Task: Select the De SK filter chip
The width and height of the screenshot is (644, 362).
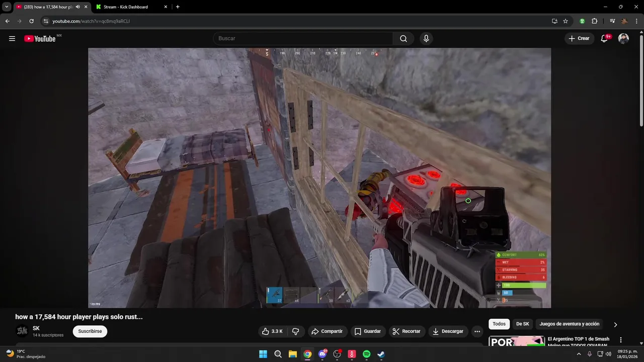Action: (x=522, y=324)
